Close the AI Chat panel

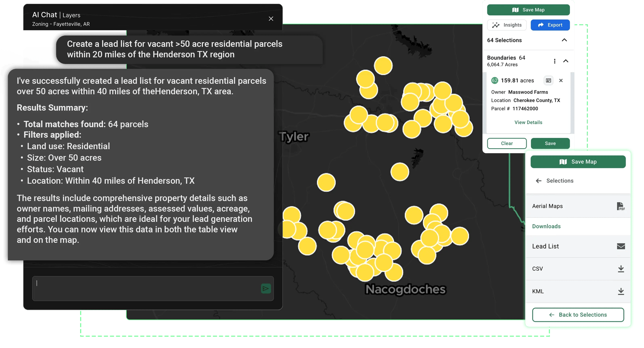[x=271, y=19]
